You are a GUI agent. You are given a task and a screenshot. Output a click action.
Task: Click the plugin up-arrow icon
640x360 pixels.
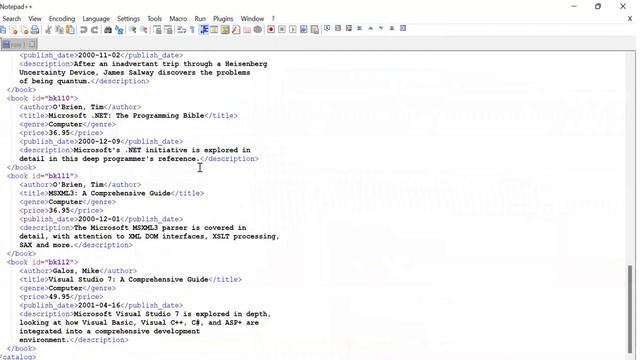[371, 28]
